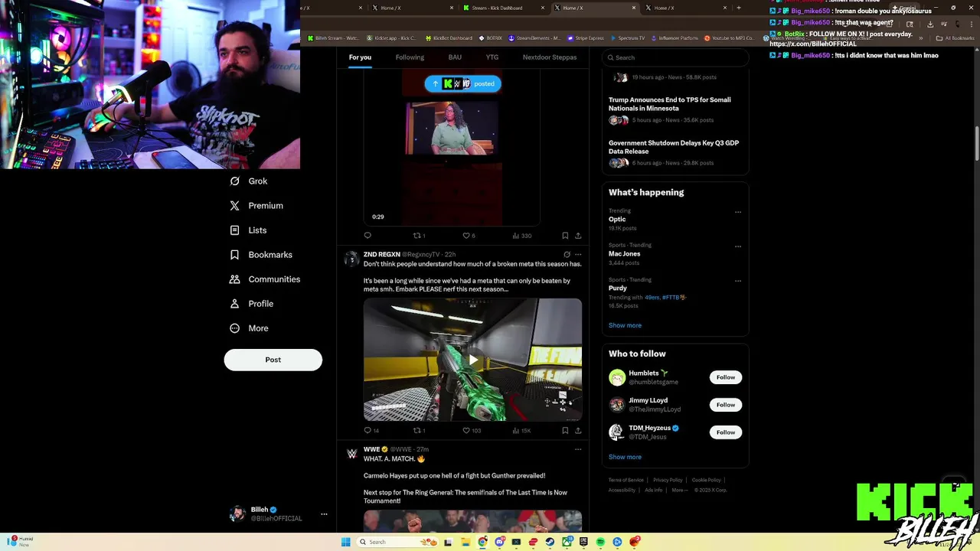Open the WWE profile avatar

(x=351, y=454)
